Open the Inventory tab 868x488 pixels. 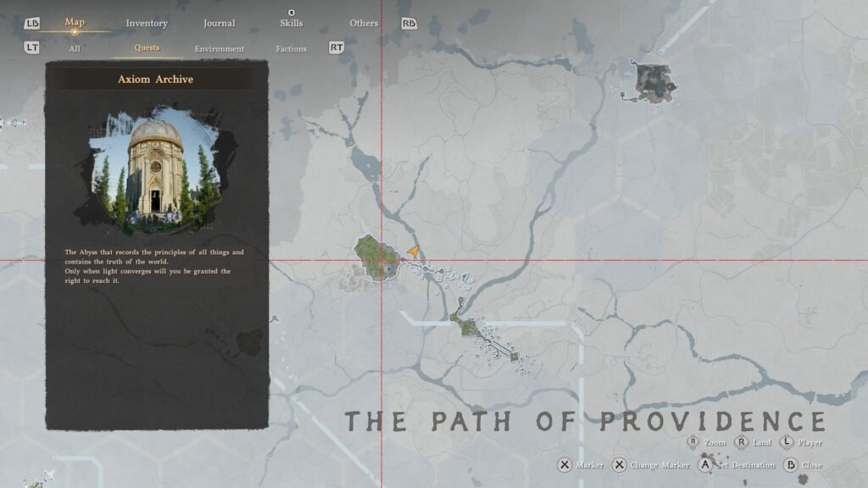click(147, 23)
